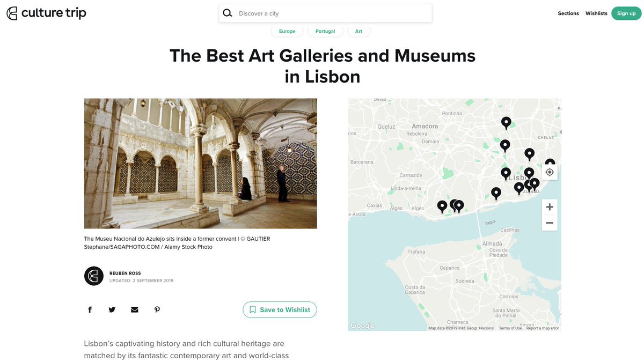This screenshot has height=362, width=644.
Task: Share the article on Twitter
Action: point(112,309)
